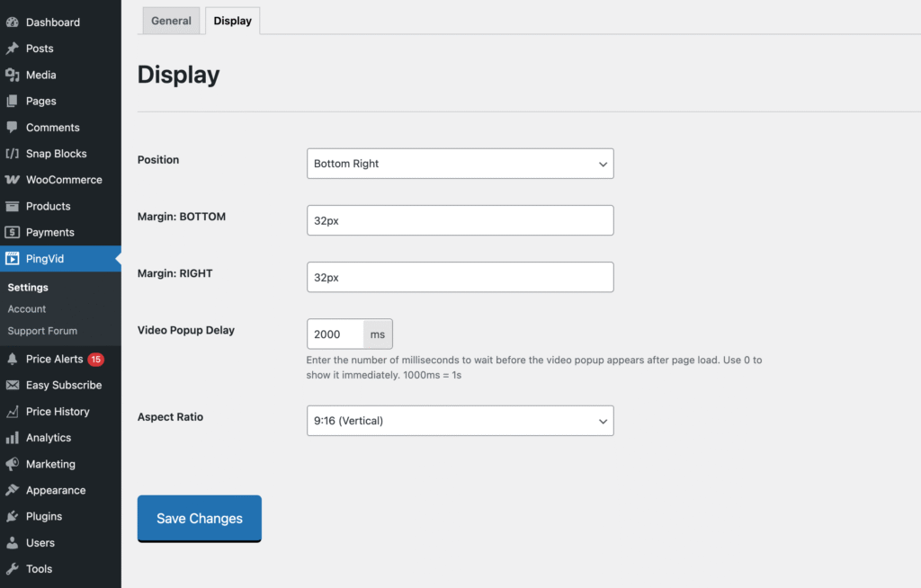The height and width of the screenshot is (588, 921).
Task: Click the Comments speech bubble icon
Action: point(13,128)
